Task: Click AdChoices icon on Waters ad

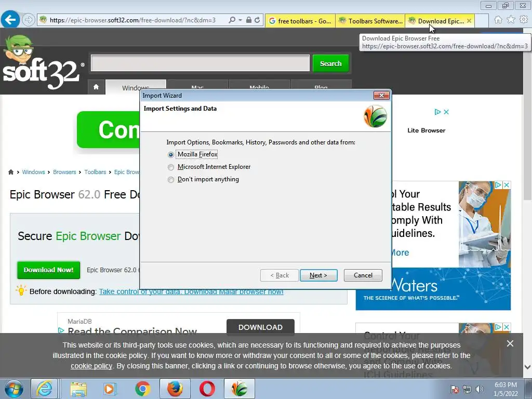Action: [498, 185]
